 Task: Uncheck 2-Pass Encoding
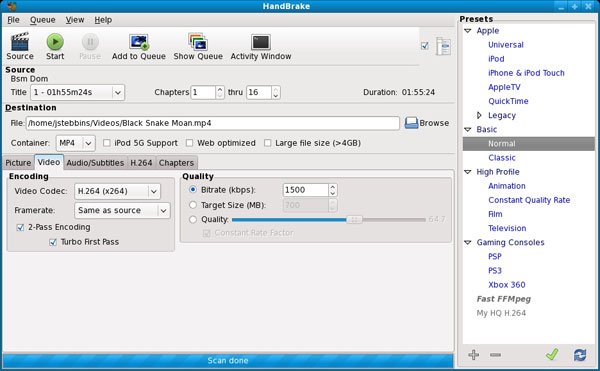click(20, 228)
